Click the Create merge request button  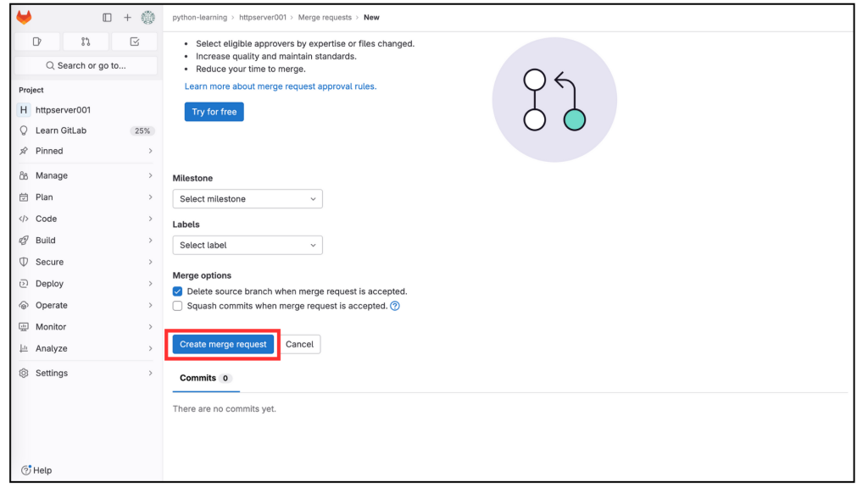(223, 344)
